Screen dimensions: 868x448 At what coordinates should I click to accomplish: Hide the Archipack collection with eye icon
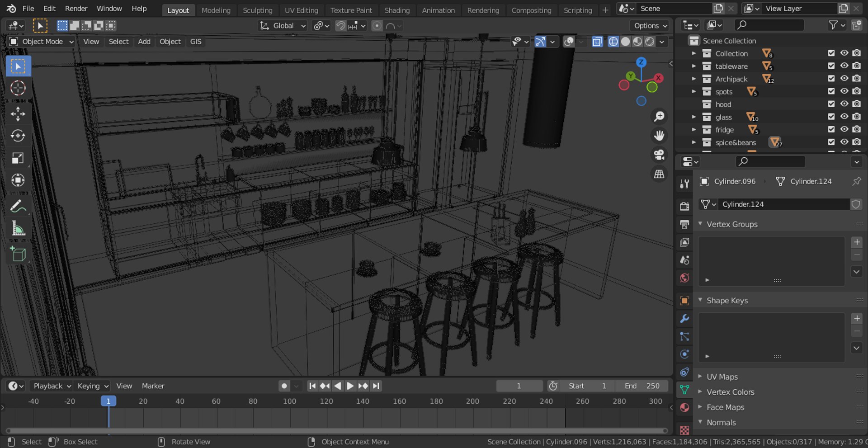[x=844, y=79]
